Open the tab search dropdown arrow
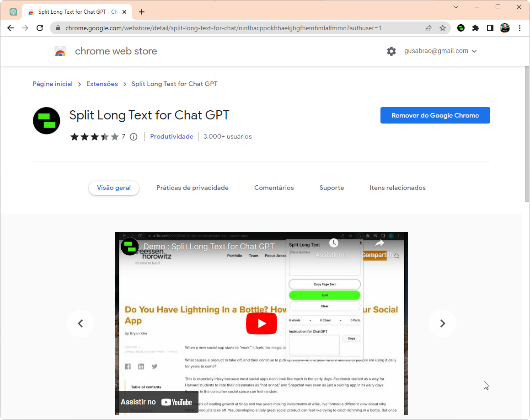The image size is (530, 420). [x=456, y=7]
